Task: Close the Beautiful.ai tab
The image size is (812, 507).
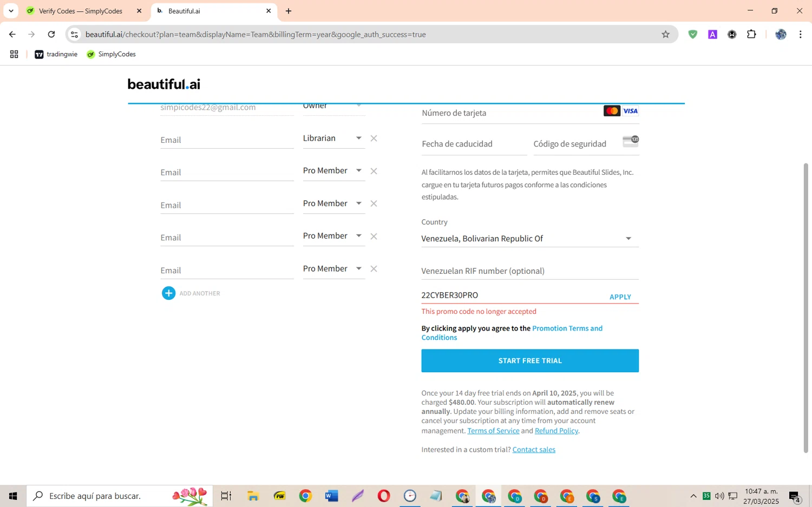Action: click(269, 11)
